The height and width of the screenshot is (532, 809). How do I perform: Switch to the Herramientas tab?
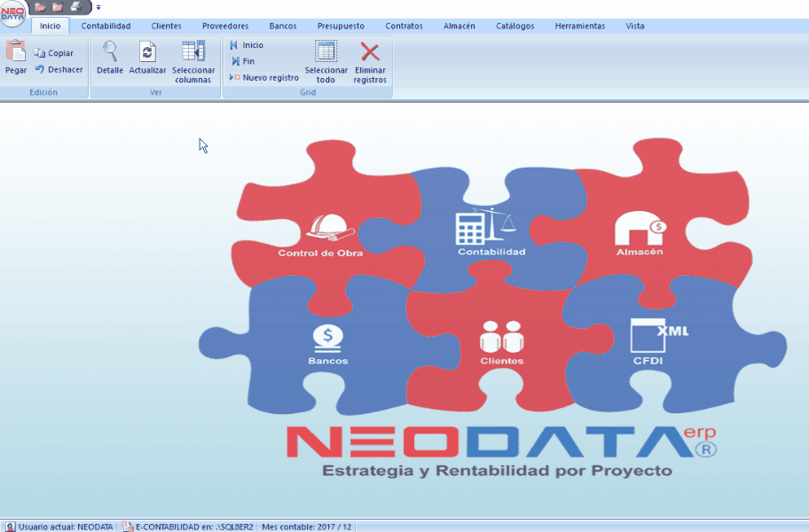coord(580,26)
